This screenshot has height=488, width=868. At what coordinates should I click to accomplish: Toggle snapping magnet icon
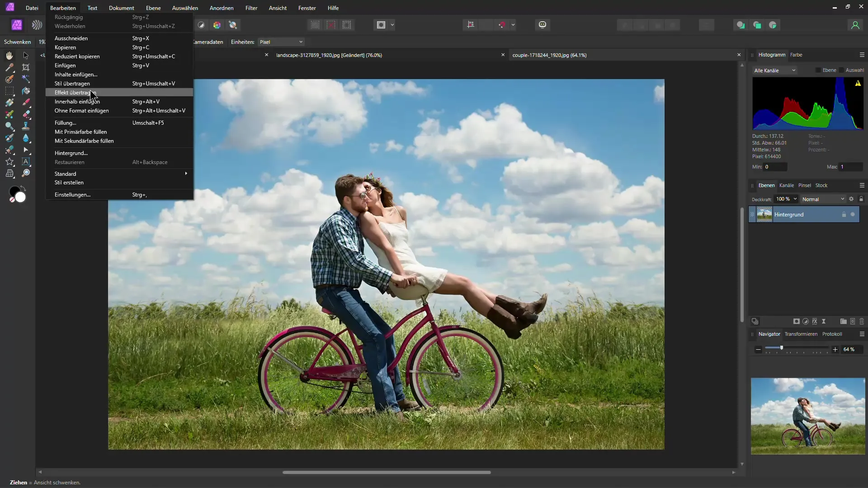coord(502,25)
